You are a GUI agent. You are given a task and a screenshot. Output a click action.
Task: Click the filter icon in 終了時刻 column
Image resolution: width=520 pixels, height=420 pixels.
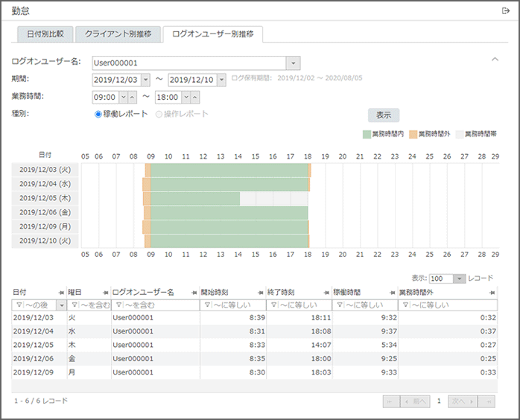pos(273,305)
